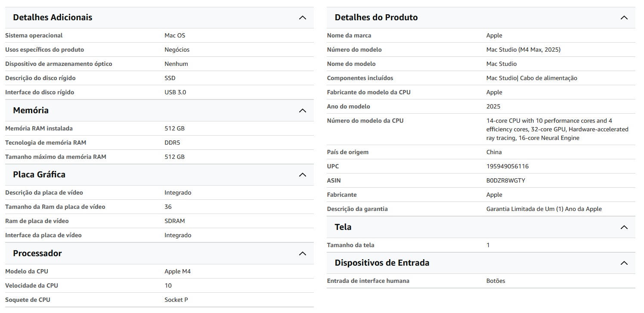This screenshot has width=644, height=313.
Task: Click the Dispositivos de Entrada chevron
Action: 624,263
